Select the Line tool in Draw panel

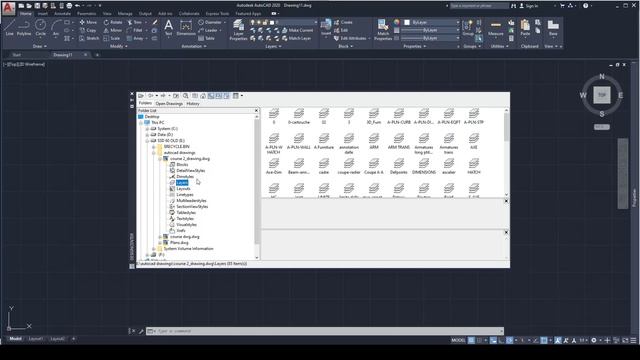pyautogui.click(x=9, y=28)
